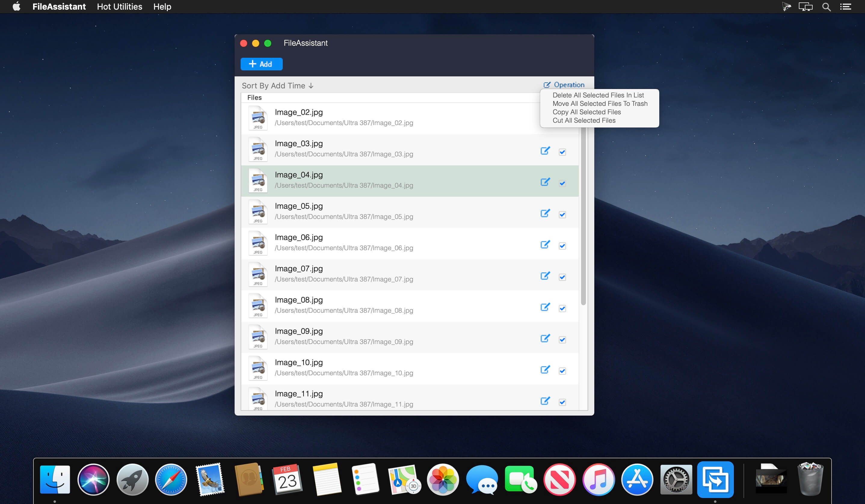The width and height of the screenshot is (865, 504).
Task: Open the FileAssistant menu in menu bar
Action: (x=59, y=7)
